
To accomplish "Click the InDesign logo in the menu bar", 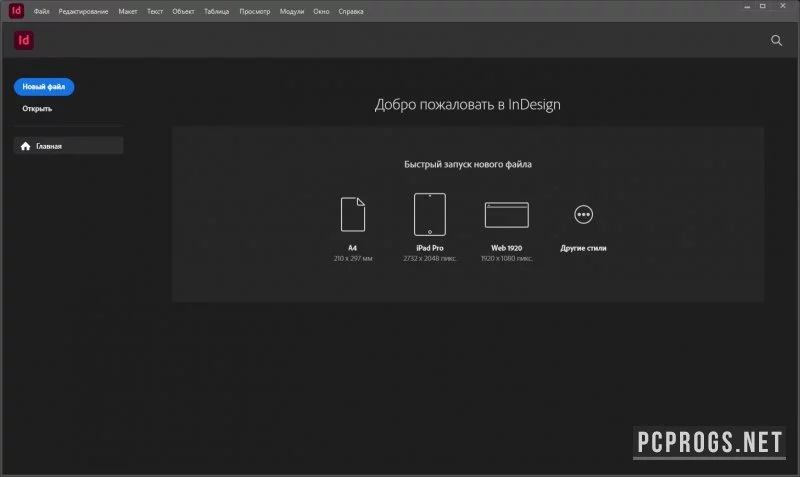I will 16,11.
